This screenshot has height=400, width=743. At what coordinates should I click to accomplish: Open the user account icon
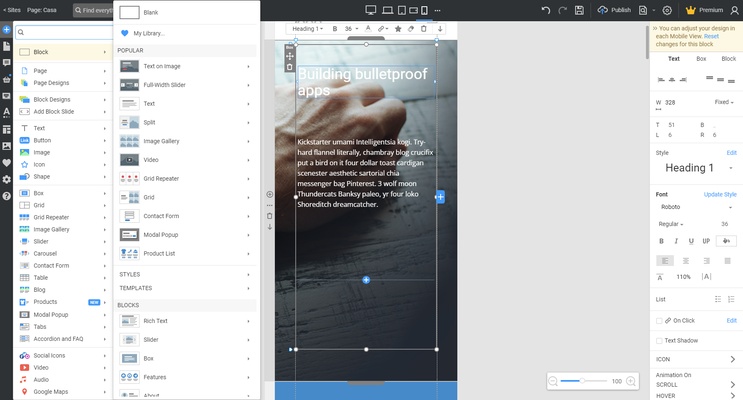coord(734,10)
